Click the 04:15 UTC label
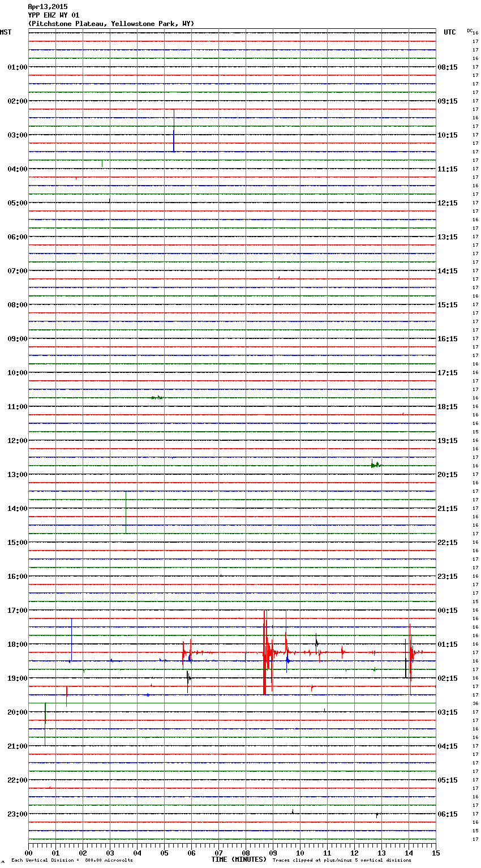This screenshot has width=481, height=868. point(448,746)
